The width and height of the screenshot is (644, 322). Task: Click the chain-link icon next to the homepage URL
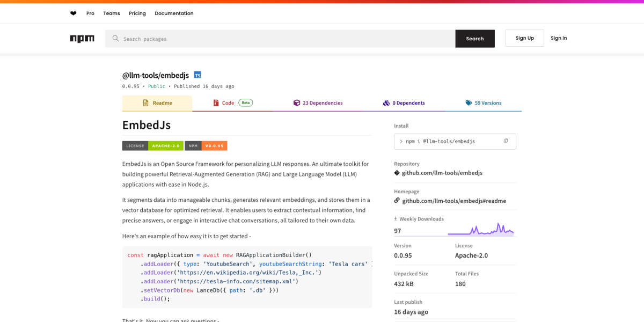pos(396,200)
